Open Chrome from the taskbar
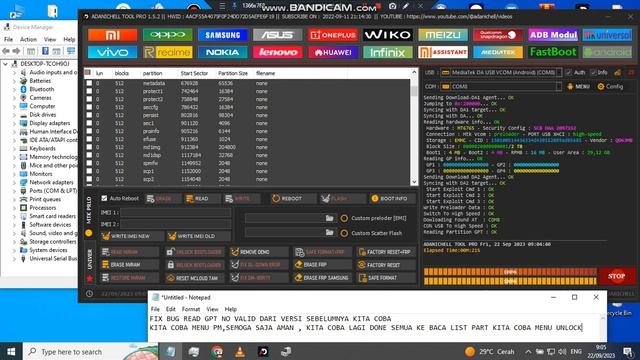640x360 pixels. click(217, 351)
